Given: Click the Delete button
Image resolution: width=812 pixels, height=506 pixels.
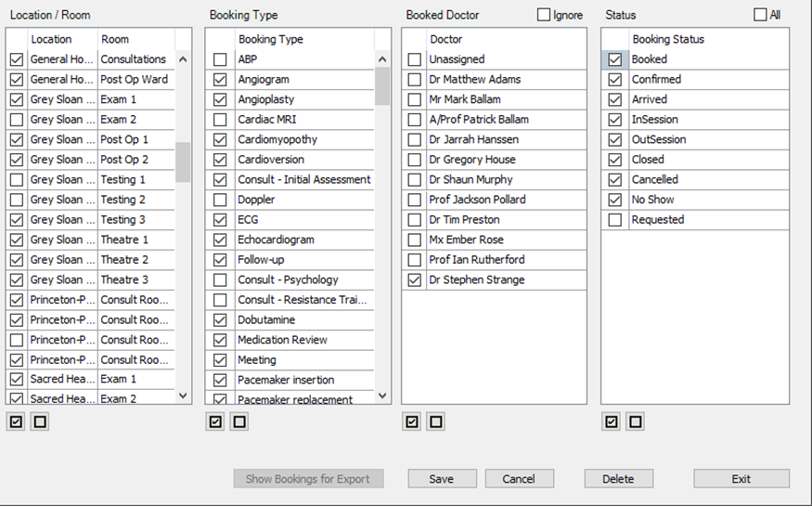Looking at the screenshot, I should tap(618, 479).
